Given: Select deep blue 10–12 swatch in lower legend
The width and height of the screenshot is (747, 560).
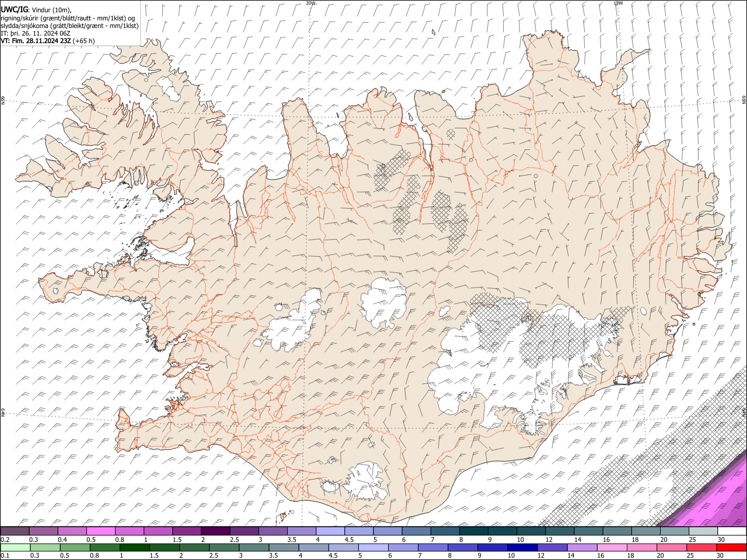Looking at the screenshot, I should point(522,547).
